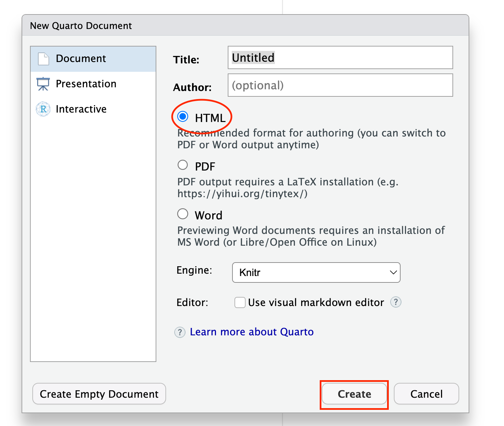Screen dimensions: 504x426
Task: Click the Interactive R logo icon
Action: pos(43,109)
